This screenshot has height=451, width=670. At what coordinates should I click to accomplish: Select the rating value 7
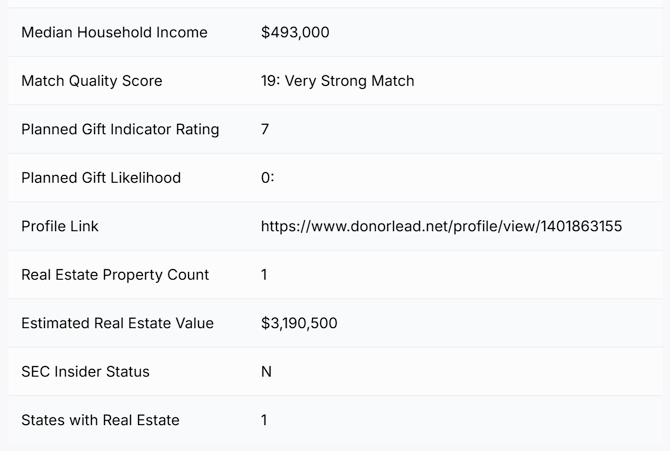click(x=265, y=129)
